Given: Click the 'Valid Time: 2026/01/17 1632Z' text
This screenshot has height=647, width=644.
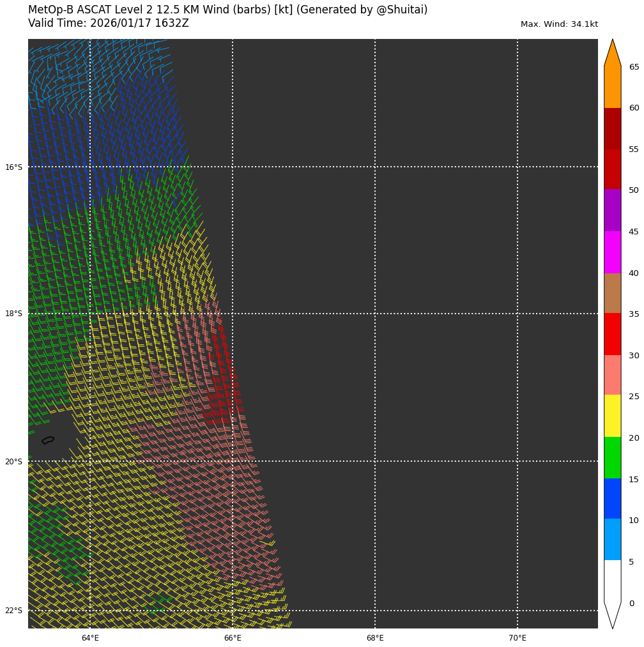Looking at the screenshot, I should (109, 24).
